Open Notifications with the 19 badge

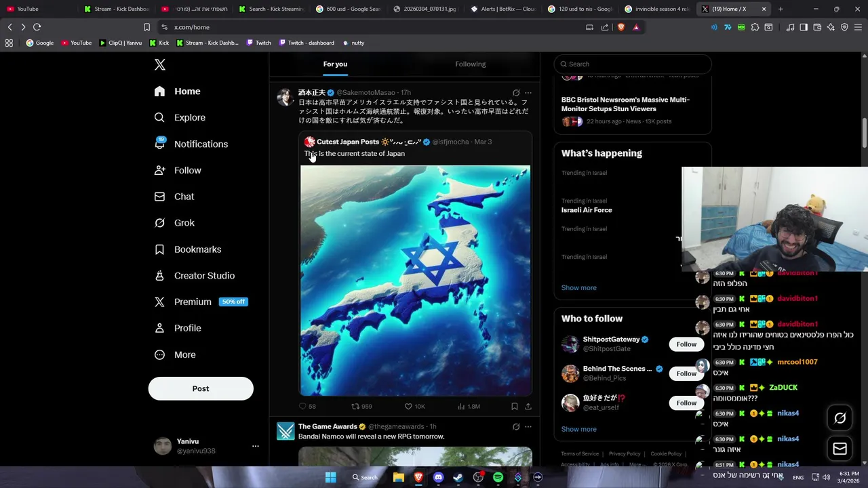coord(191,144)
